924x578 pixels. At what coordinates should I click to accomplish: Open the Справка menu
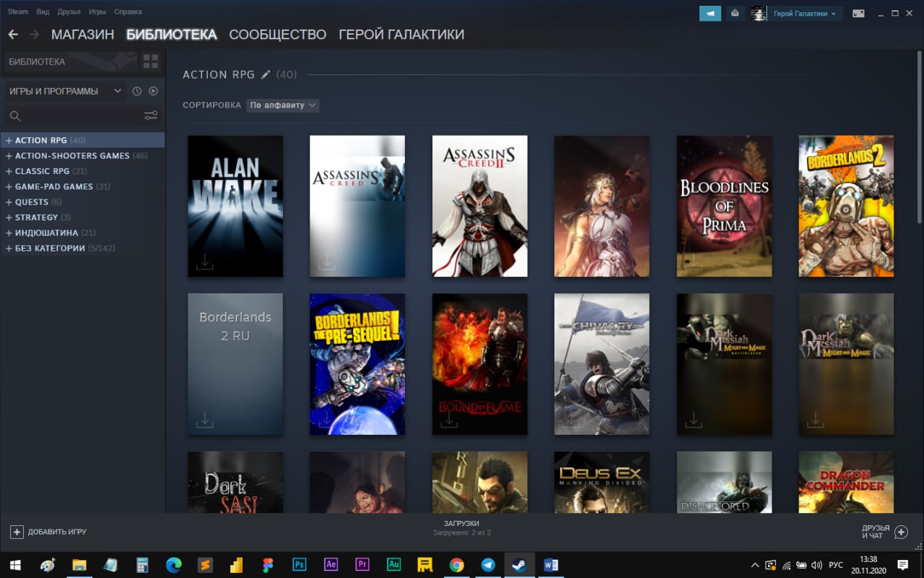pyautogui.click(x=128, y=12)
